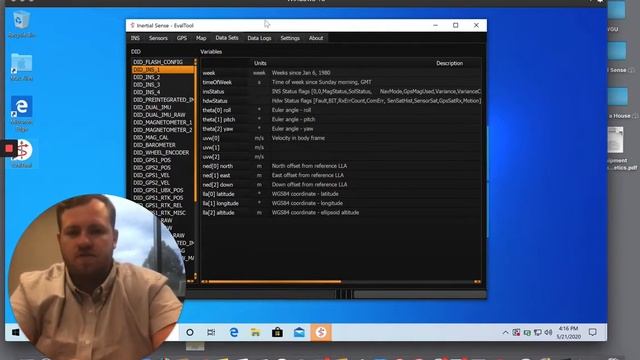Click scroll-left arrow of Variables scrollbar
The width and height of the screenshot is (640, 360).
[204, 282]
